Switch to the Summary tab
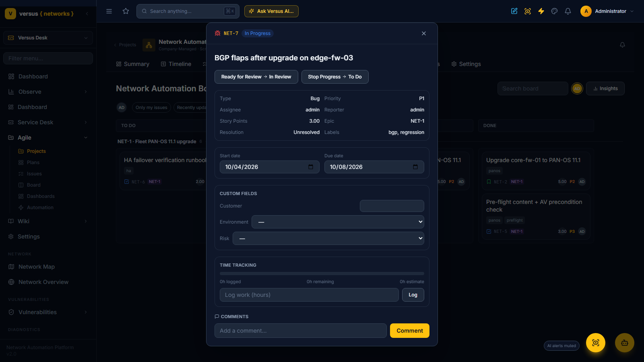Viewport: 644px width, 362px height. tap(132, 64)
